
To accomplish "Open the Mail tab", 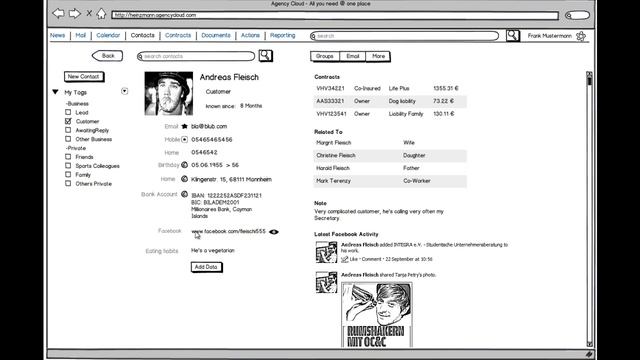I will pos(80,36).
